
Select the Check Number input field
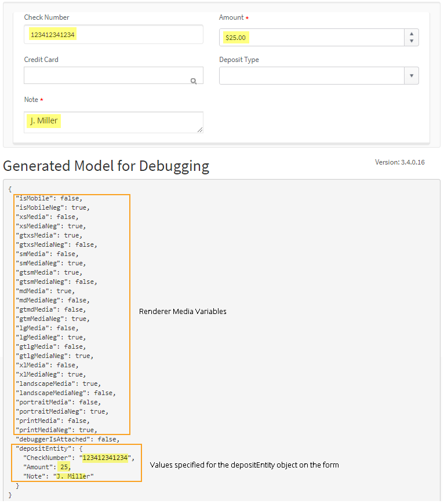click(113, 34)
